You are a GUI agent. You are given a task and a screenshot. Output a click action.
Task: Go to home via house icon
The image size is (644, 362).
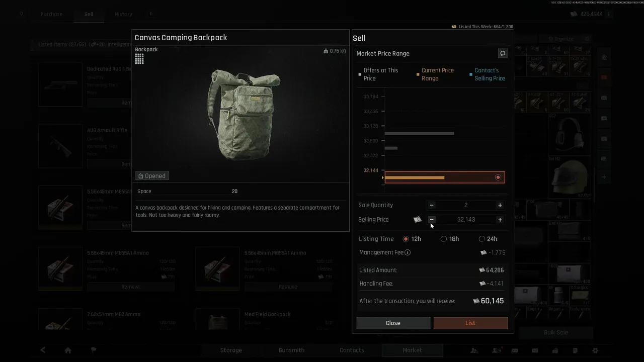click(x=68, y=350)
